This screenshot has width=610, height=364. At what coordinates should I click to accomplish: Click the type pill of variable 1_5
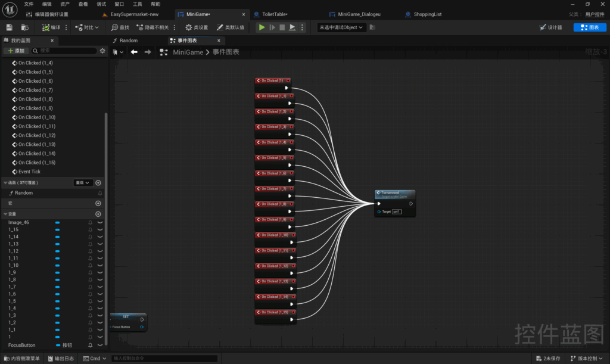click(57, 301)
